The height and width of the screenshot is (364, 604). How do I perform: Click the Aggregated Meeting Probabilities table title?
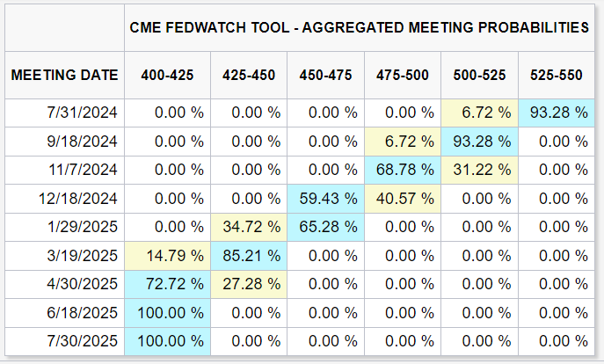pos(359,27)
